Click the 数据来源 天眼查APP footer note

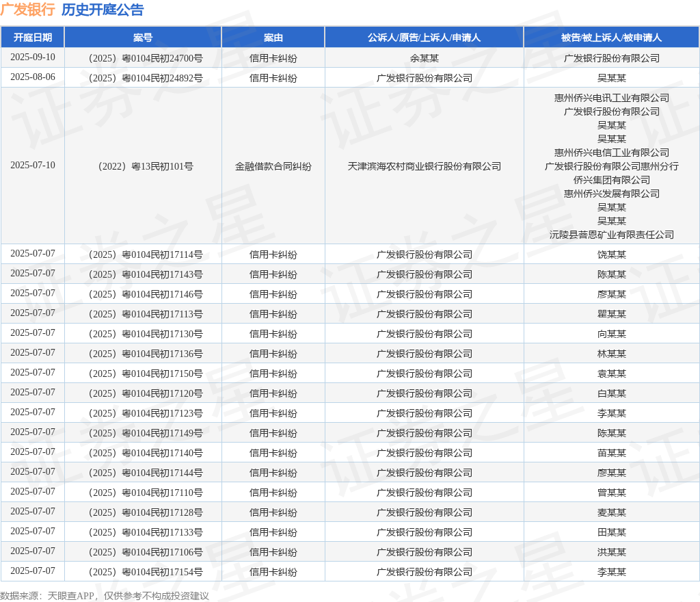pyautogui.click(x=105, y=596)
